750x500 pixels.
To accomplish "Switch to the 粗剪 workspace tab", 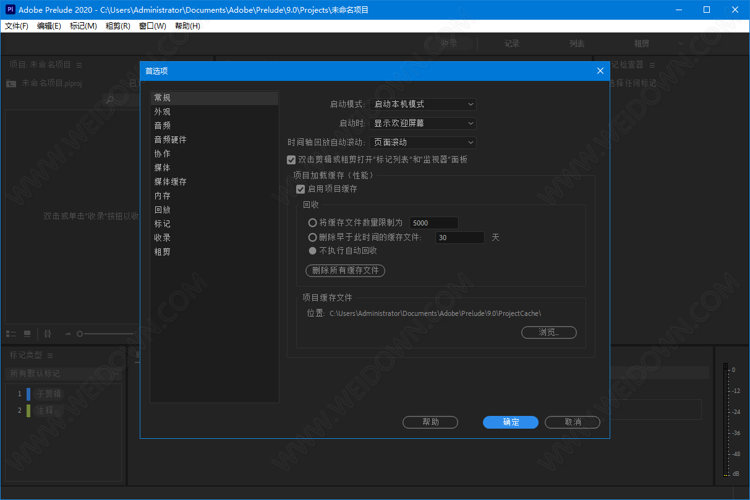I will pyautogui.click(x=642, y=44).
